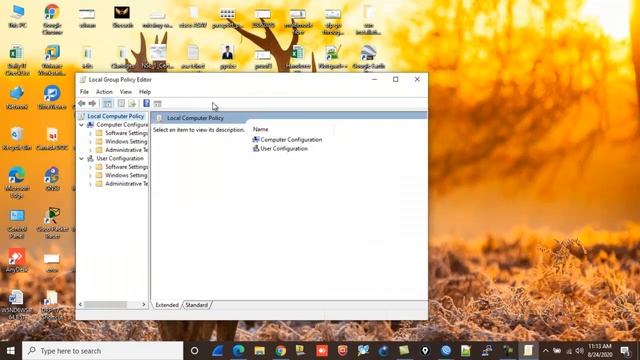
Task: Open the Action menu
Action: [104, 92]
